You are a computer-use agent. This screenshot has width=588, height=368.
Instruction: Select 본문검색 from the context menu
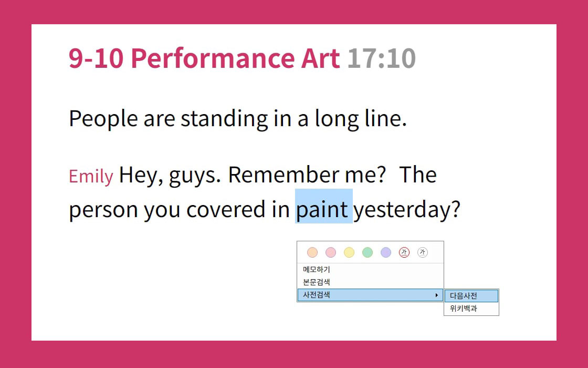[317, 282]
